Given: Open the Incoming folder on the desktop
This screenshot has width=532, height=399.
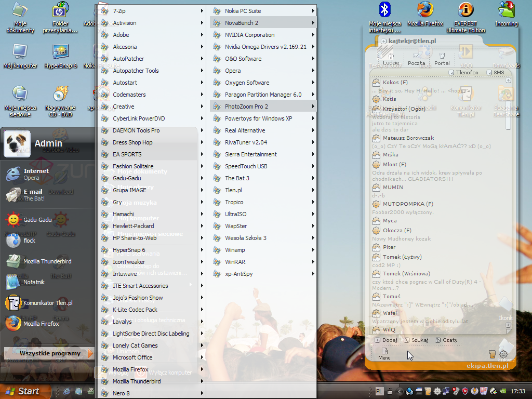Looking at the screenshot, I should point(506,14).
